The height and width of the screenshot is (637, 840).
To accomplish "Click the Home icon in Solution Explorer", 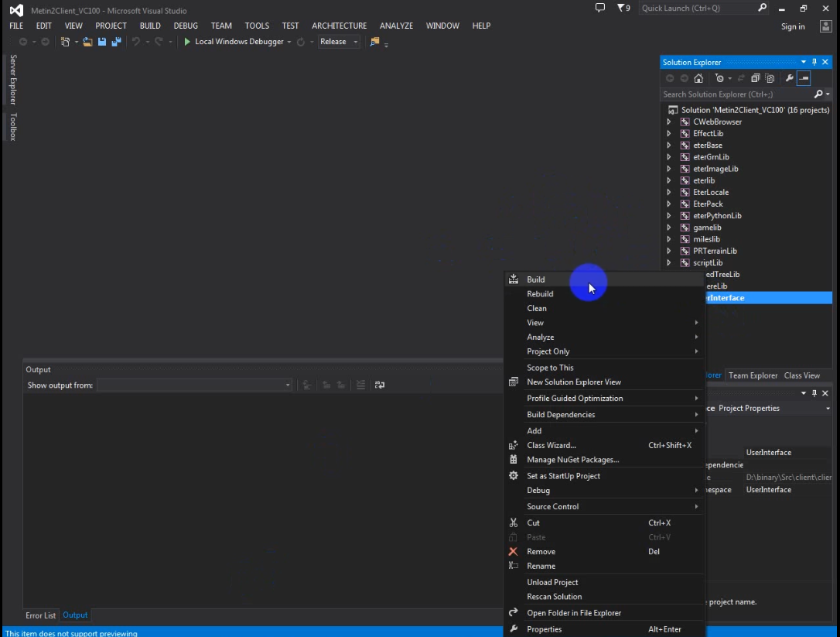I will pos(698,78).
